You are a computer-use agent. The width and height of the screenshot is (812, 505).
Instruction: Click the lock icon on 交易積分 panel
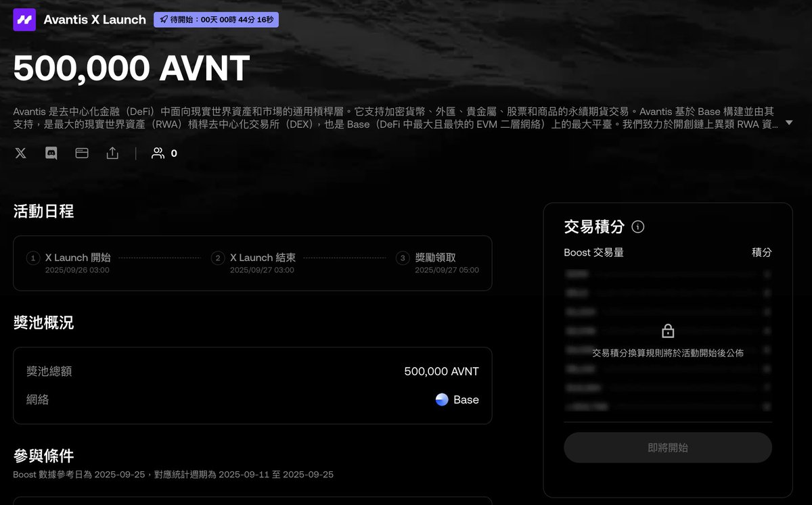pyautogui.click(x=667, y=331)
